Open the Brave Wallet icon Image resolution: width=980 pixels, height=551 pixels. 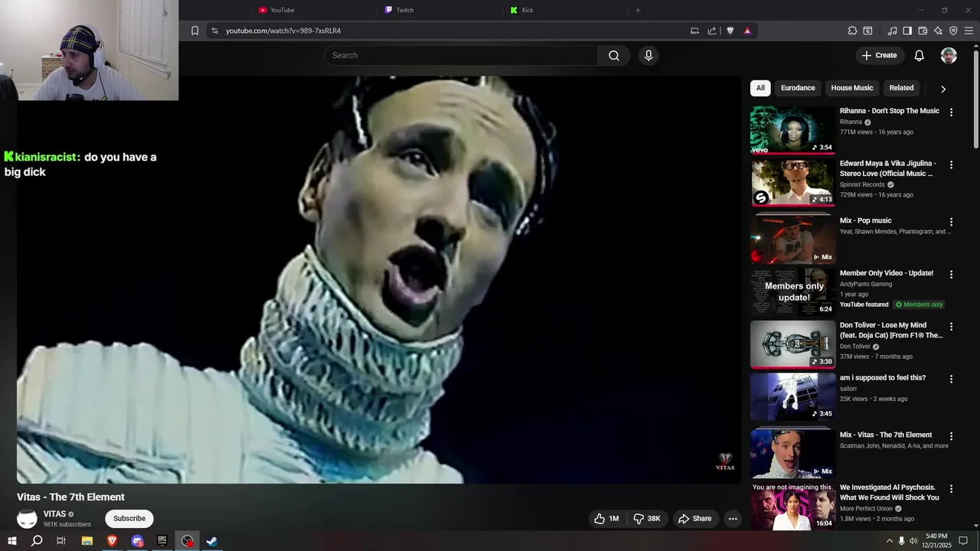tap(923, 31)
